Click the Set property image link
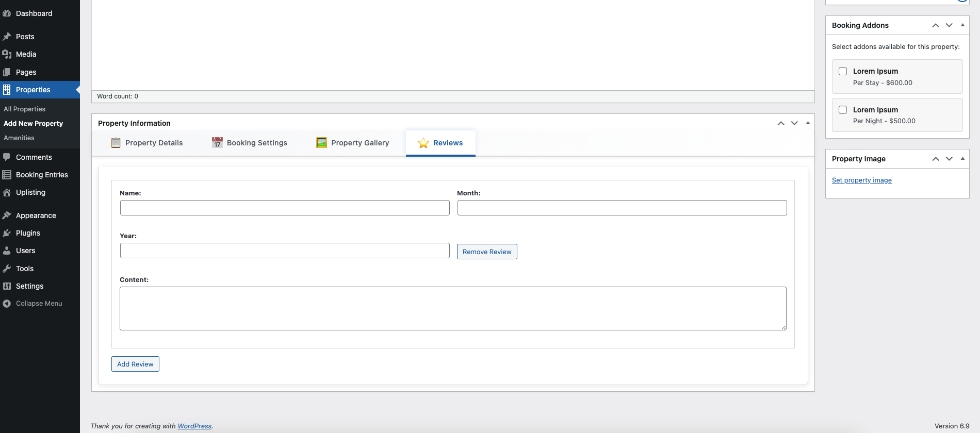This screenshot has height=433, width=980. 861,180
